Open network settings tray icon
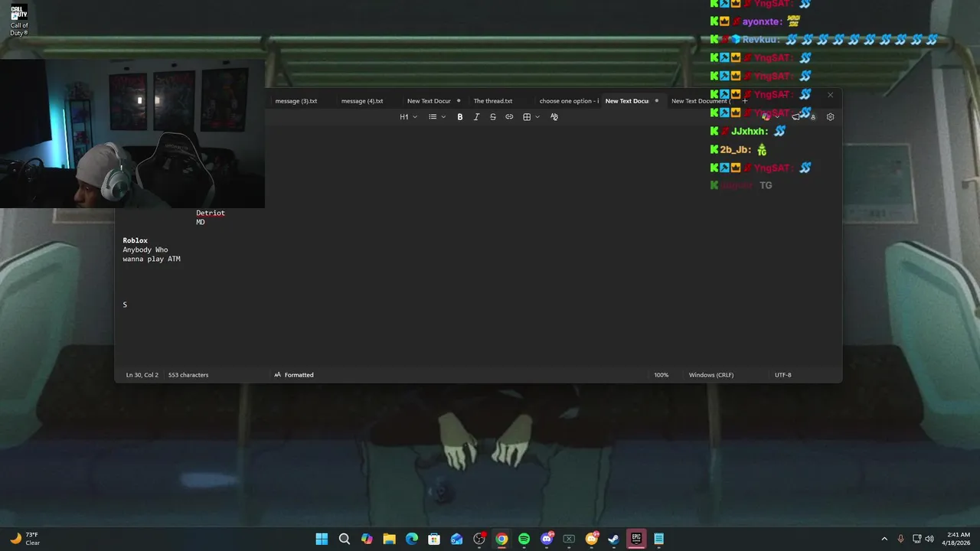The width and height of the screenshot is (980, 551). pos(916,539)
